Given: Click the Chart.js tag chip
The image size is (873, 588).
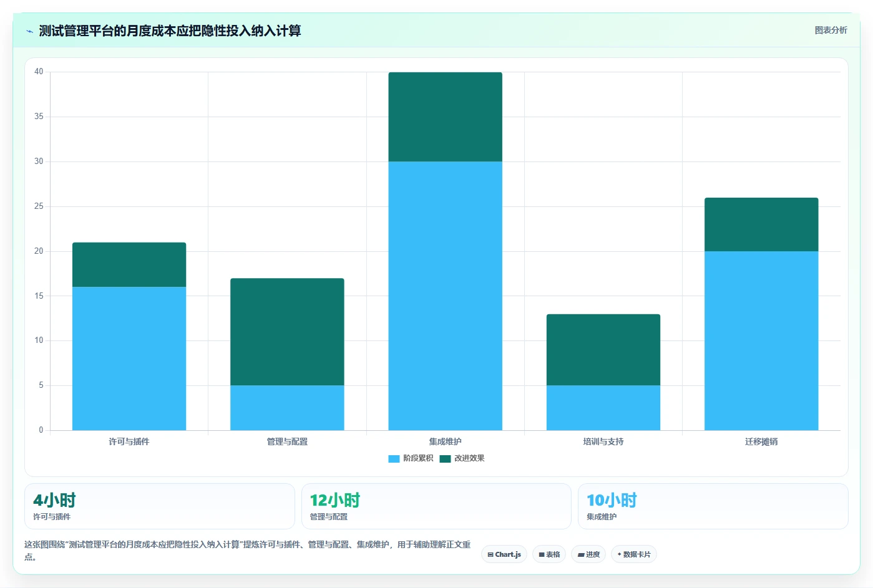Looking at the screenshot, I should click(504, 554).
